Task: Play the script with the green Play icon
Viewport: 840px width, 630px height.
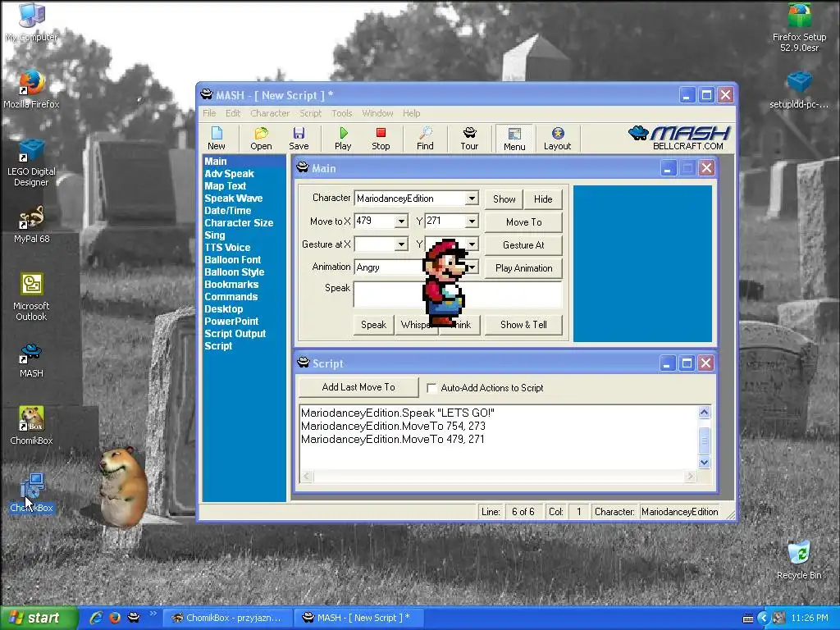Action: 343,138
